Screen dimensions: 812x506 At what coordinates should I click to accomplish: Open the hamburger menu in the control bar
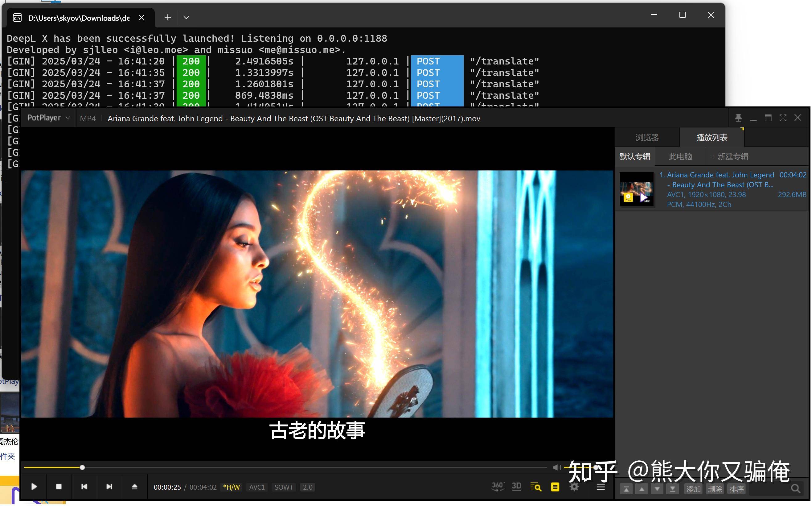[601, 487]
